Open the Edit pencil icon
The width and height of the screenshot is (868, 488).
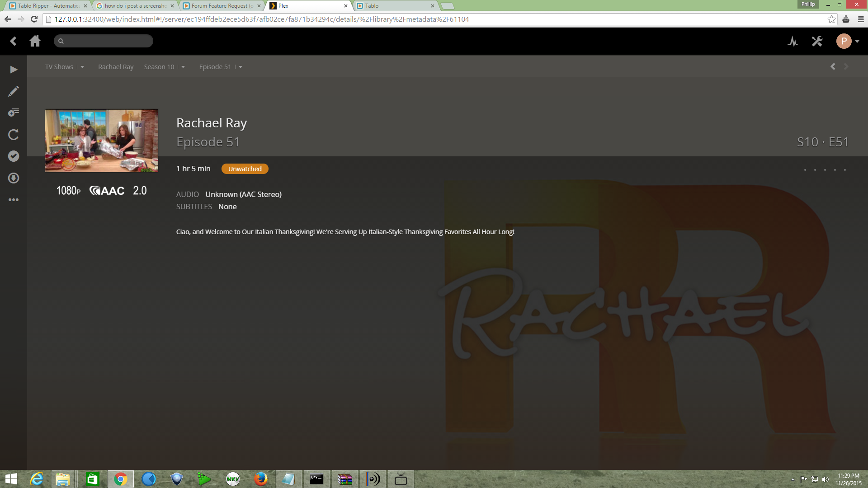pos(14,91)
